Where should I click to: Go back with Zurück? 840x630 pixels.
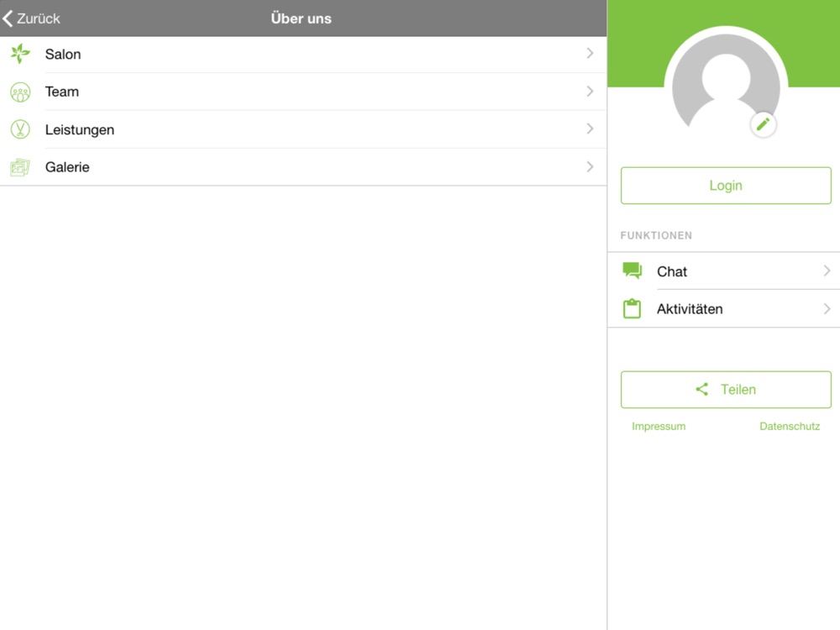tap(31, 18)
